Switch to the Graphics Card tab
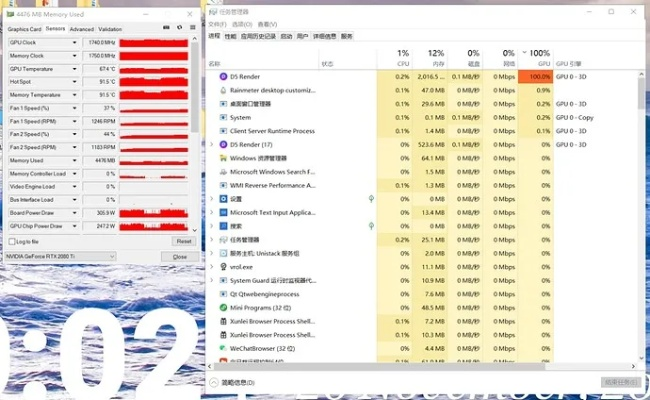 [x=24, y=30]
